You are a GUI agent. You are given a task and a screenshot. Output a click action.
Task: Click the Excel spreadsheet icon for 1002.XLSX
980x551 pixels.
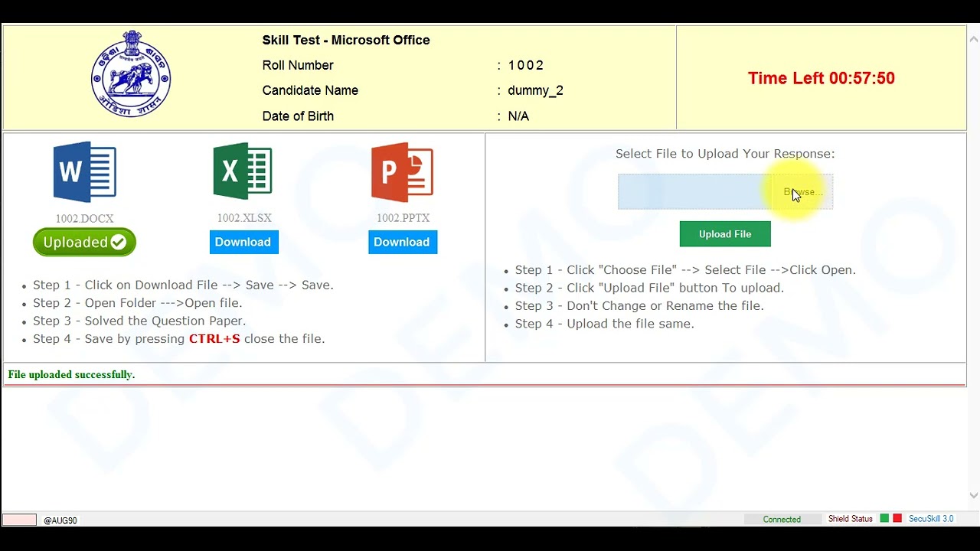click(x=243, y=171)
